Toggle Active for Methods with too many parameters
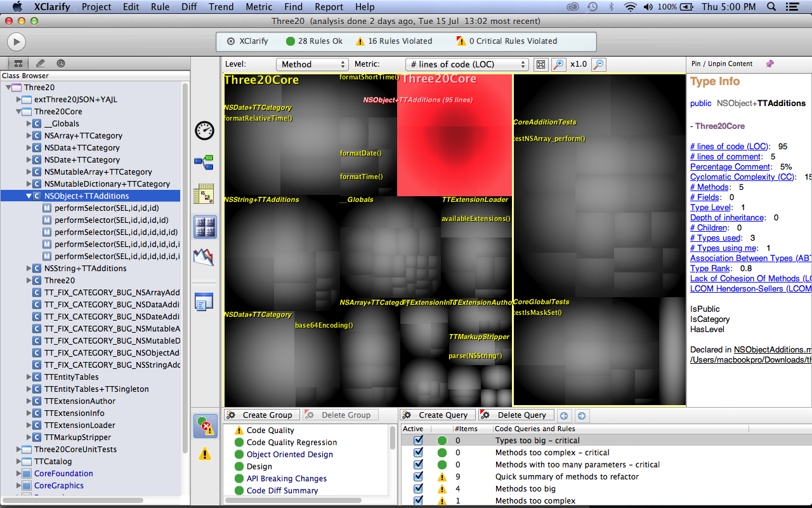Image resolution: width=812 pixels, height=508 pixels. (x=418, y=465)
